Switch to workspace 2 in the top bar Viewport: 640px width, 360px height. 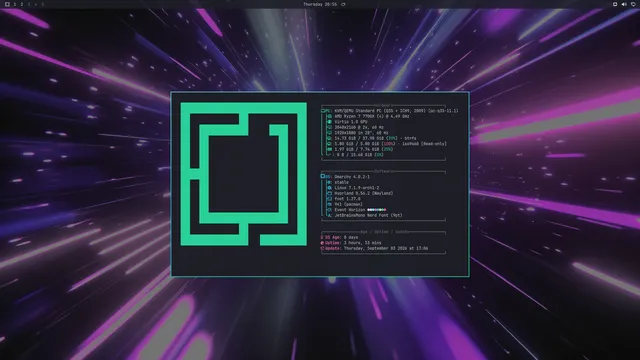22,4
